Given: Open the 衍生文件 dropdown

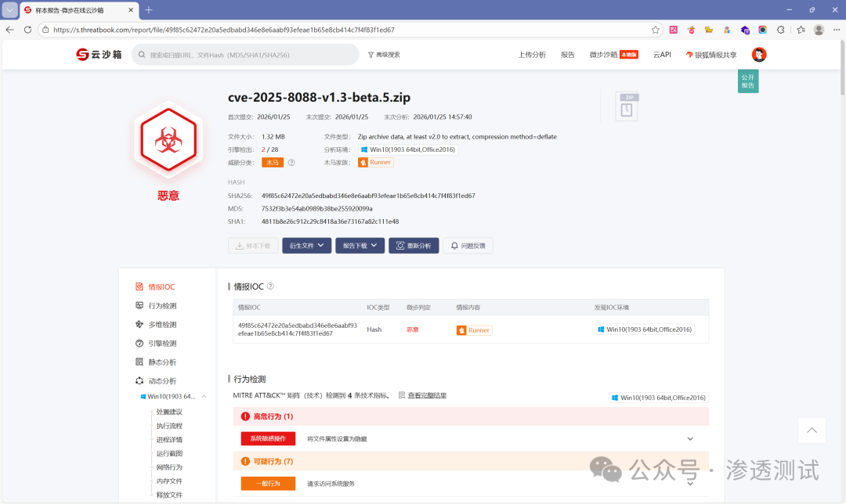Looking at the screenshot, I should tap(306, 245).
